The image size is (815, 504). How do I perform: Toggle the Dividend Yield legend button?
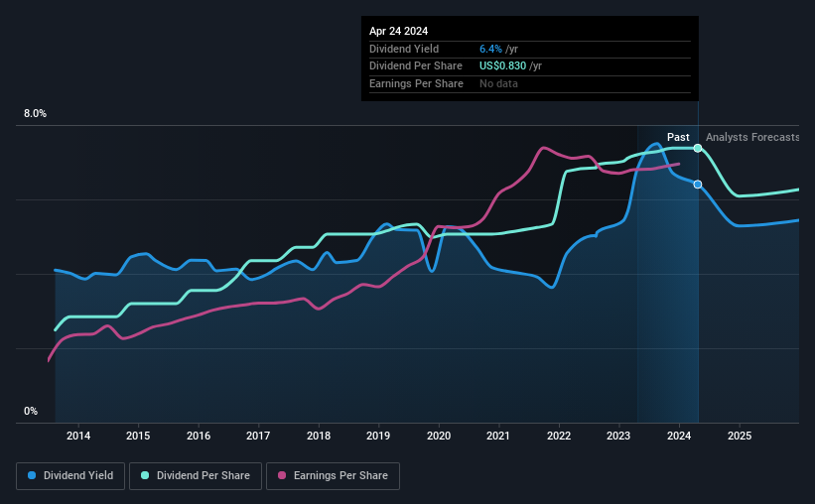(x=70, y=476)
